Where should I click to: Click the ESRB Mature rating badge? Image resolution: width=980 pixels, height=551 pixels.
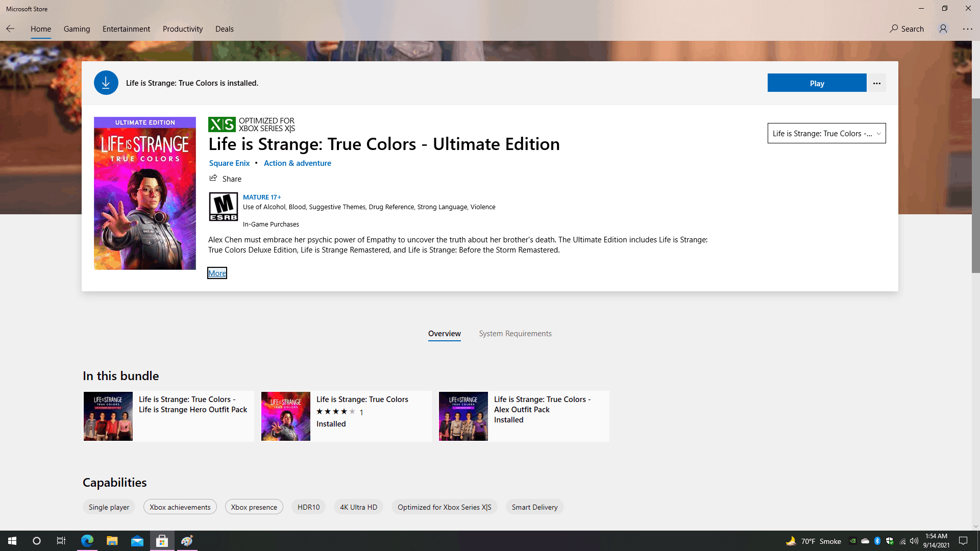point(223,207)
